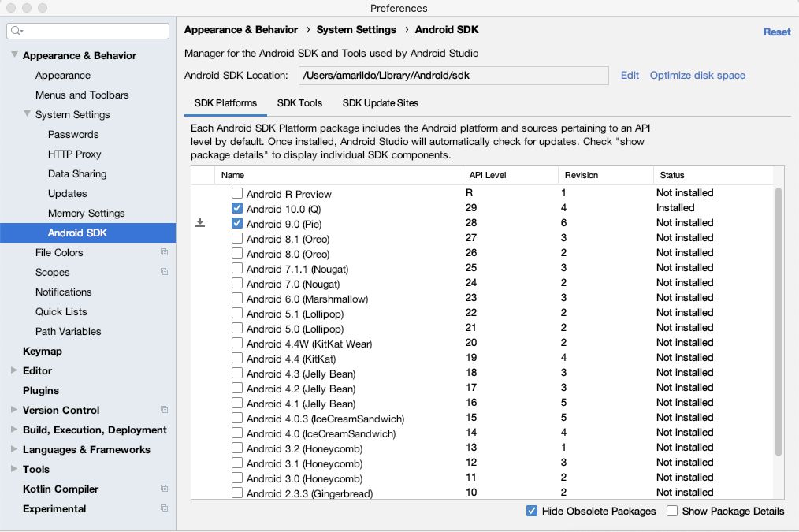The width and height of the screenshot is (799, 532).
Task: Select Android 6.0 (Marshmallow) checkbox
Action: (x=237, y=298)
